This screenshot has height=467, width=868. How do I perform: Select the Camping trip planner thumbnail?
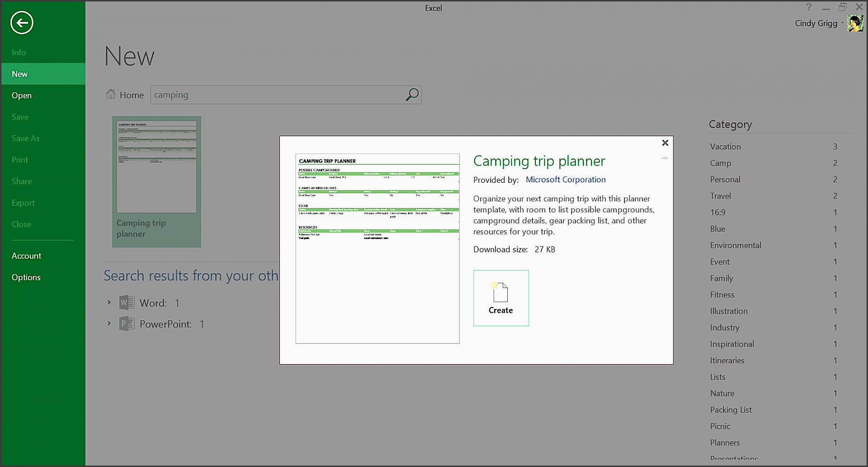(157, 181)
